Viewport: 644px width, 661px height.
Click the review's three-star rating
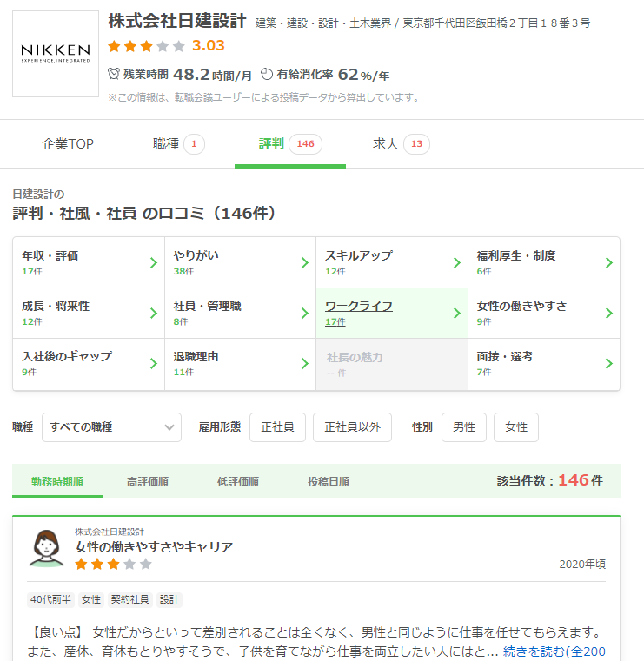114,564
